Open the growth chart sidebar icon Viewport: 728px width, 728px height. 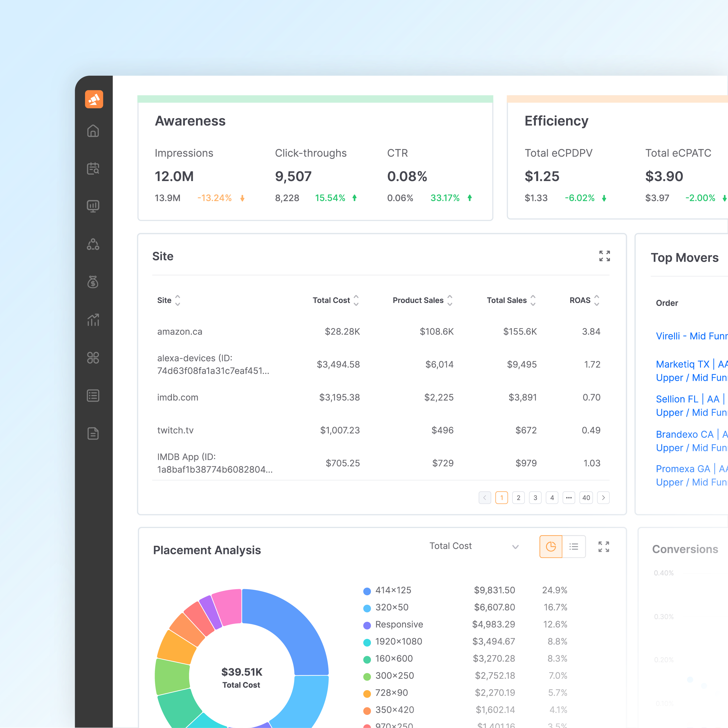93,320
